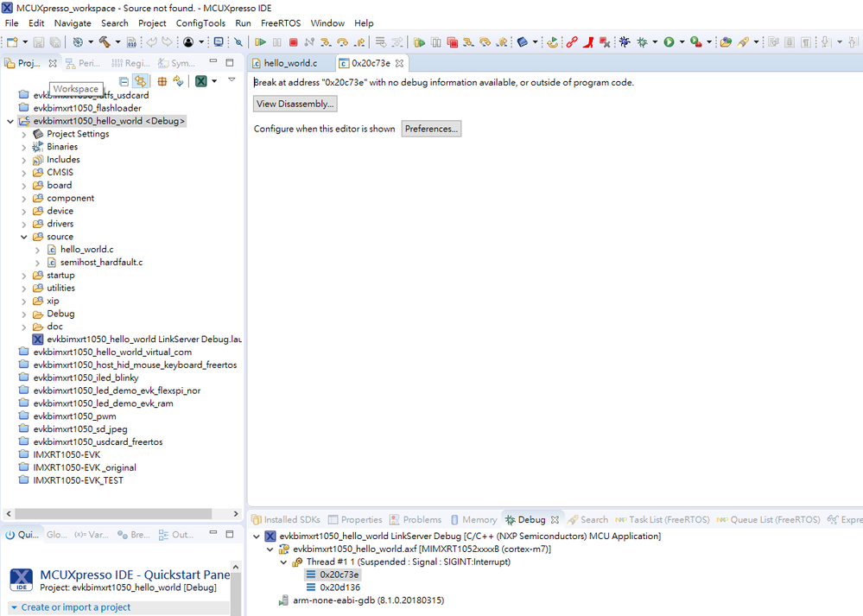Viewport: 863px width, 616px height.
Task: Click the blue bug debug icon
Action: 625,41
